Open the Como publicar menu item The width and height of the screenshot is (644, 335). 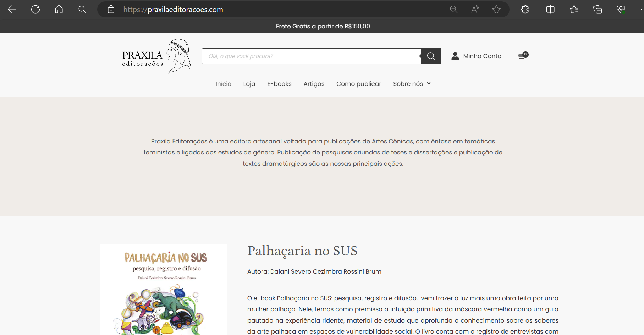(x=359, y=84)
